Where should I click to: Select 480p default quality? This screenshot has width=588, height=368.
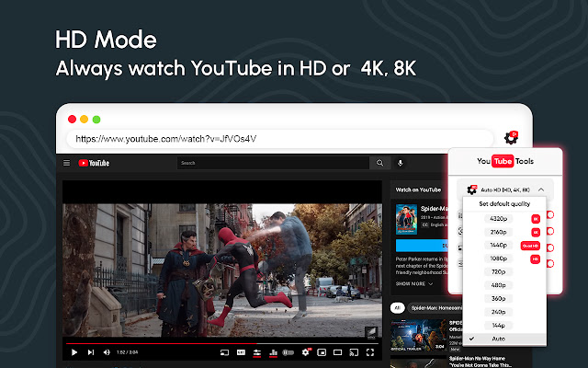(x=498, y=285)
